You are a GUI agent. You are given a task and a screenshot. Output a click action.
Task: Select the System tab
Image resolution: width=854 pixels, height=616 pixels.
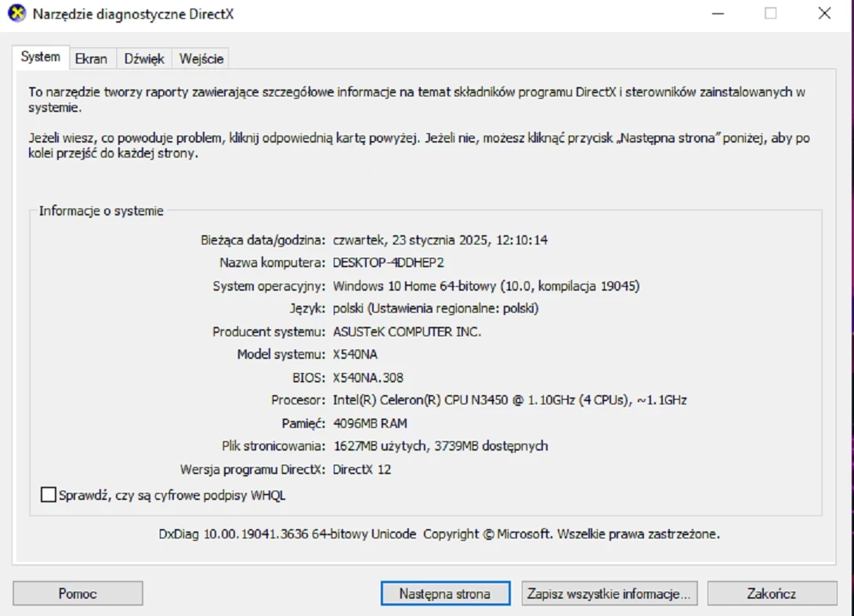[x=40, y=57]
